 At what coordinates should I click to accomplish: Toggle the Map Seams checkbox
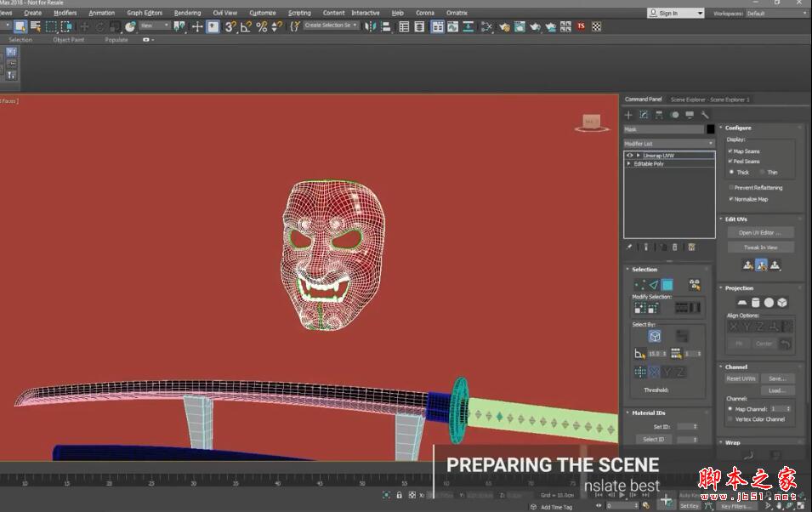pyautogui.click(x=730, y=151)
